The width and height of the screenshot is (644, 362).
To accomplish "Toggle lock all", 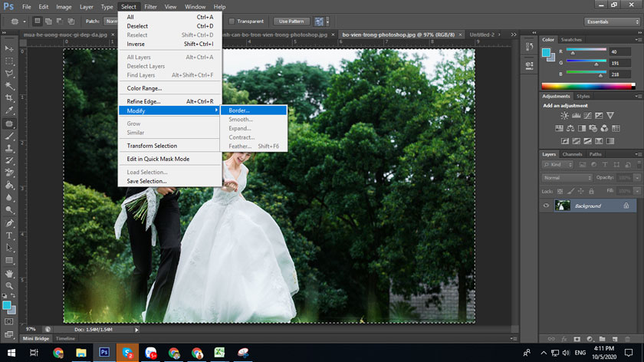I will (x=591, y=191).
